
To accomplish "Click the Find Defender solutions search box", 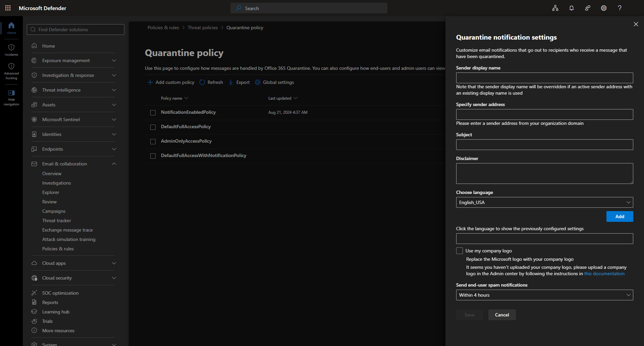I will pyautogui.click(x=75, y=30).
